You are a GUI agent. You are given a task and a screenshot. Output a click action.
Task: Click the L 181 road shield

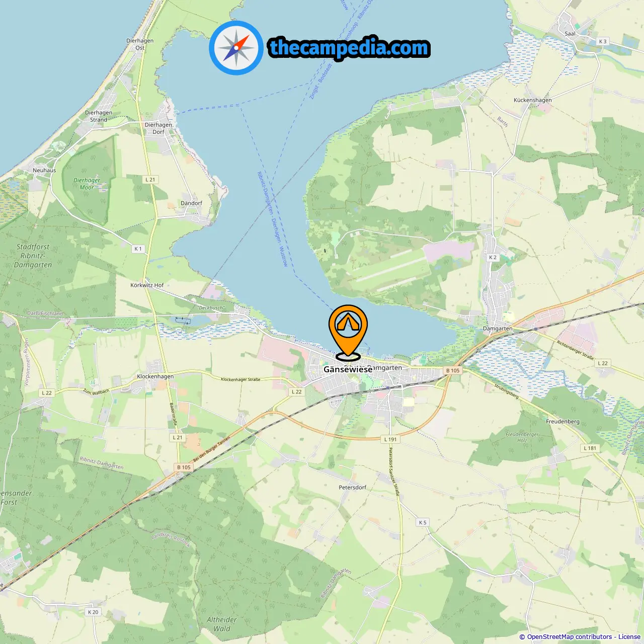(590, 448)
